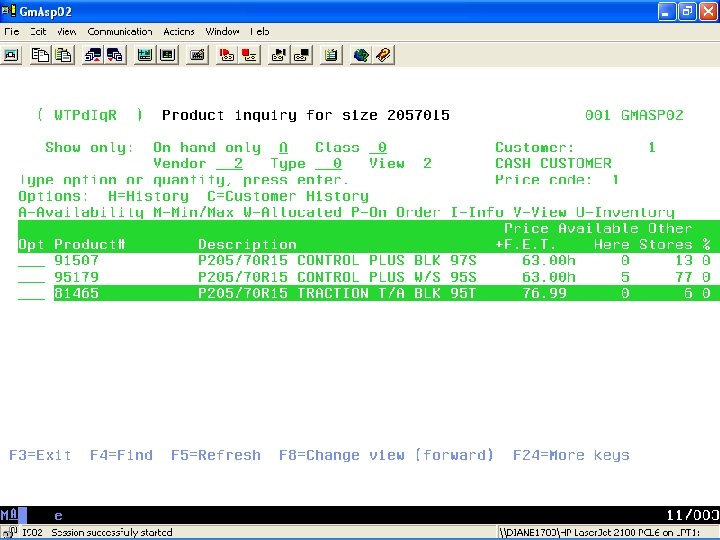
Task: Click the View value field showing 2
Action: click(x=428, y=163)
